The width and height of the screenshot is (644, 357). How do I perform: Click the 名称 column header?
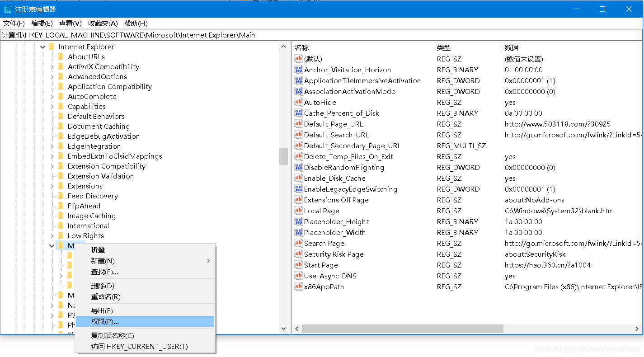363,47
